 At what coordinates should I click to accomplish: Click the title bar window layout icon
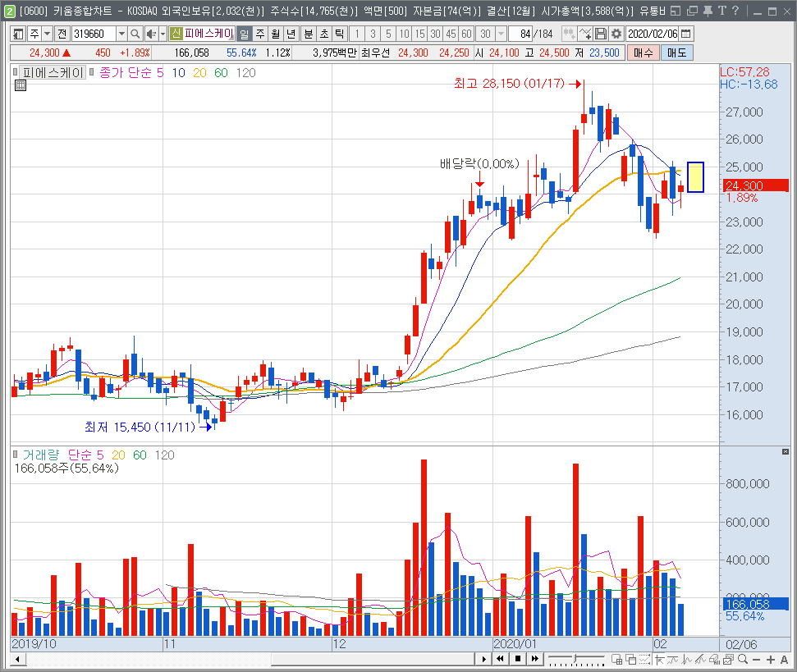[676, 11]
